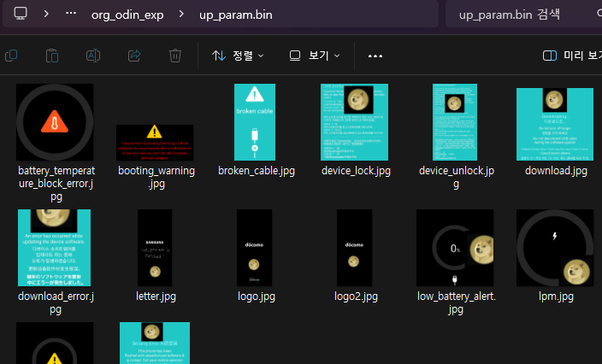Click the Paste clipboard icon
Screen dimensions: 602x364
click(x=52, y=56)
